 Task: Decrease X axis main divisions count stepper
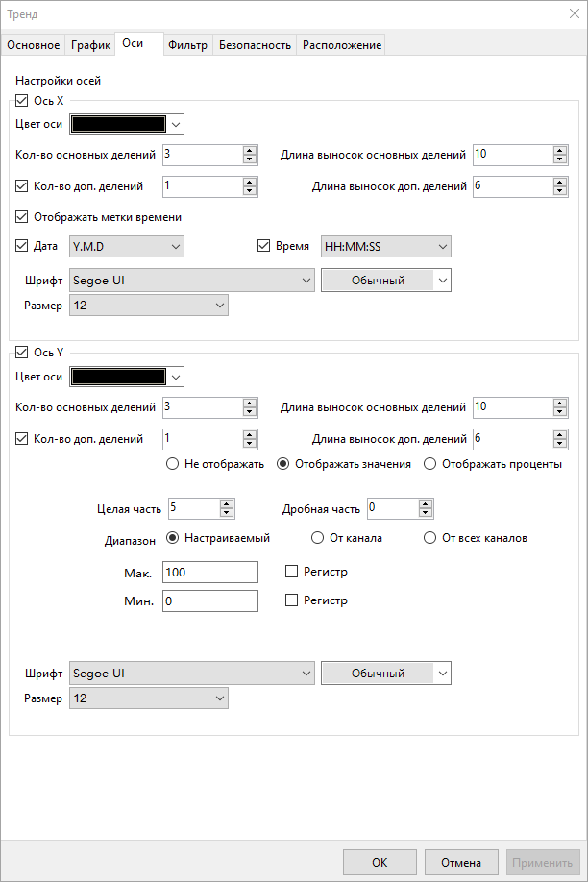(250, 159)
